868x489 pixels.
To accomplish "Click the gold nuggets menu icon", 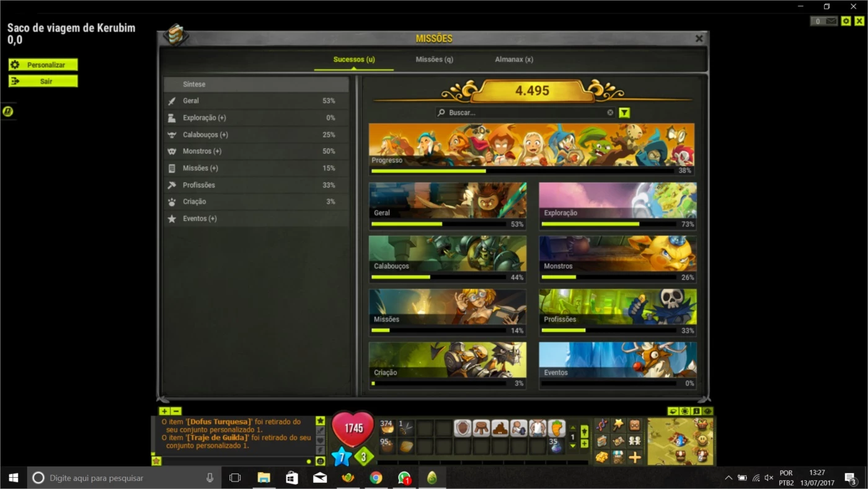I will click(x=601, y=457).
